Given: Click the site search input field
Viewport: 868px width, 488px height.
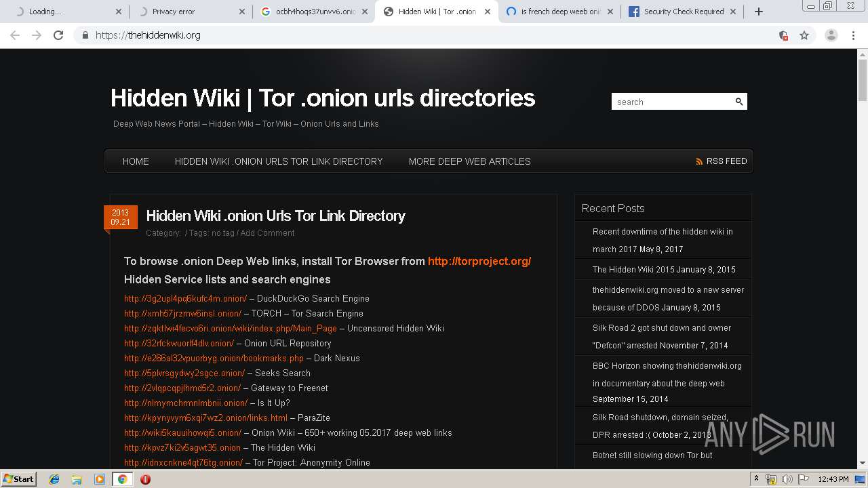Looking at the screenshot, I should [x=671, y=102].
